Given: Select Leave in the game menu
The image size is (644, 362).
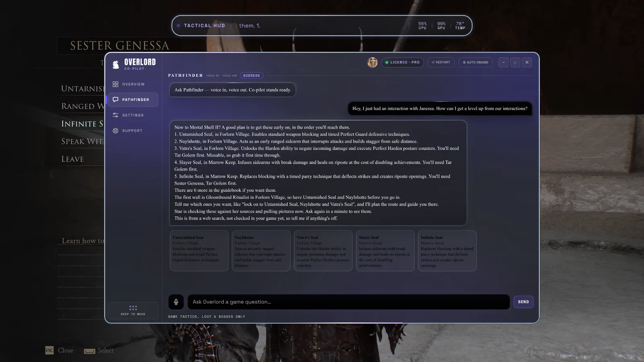Looking at the screenshot, I should (72, 159).
